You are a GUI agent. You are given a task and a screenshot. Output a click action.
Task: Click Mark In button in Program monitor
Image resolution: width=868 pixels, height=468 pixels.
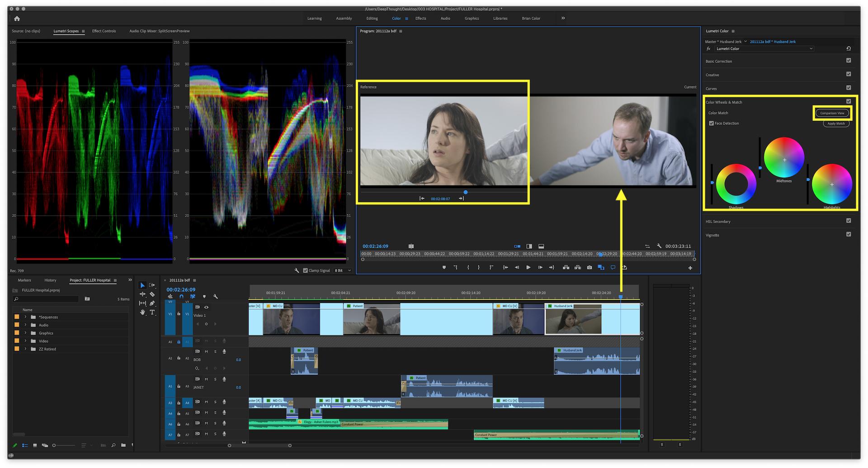(468, 267)
